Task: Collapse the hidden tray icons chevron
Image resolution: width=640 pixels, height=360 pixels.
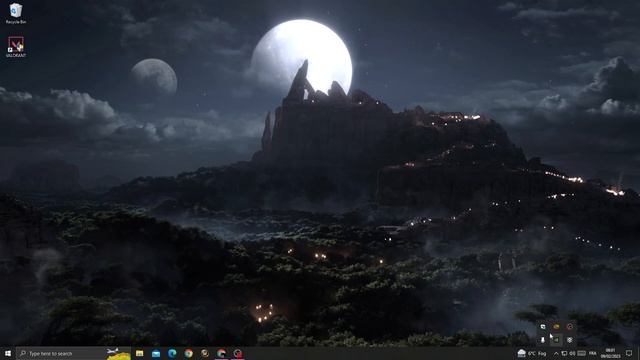Action: 556,353
